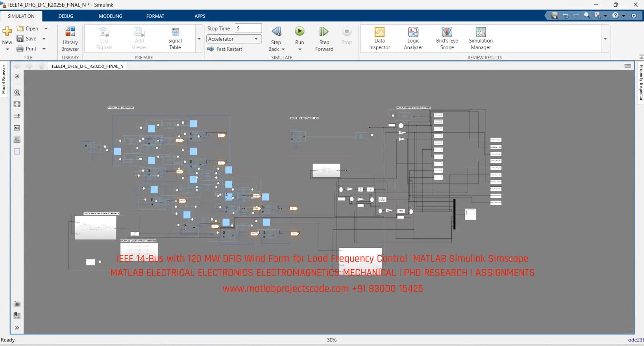Expand the Save dropdown arrow

pyautogui.click(x=44, y=39)
